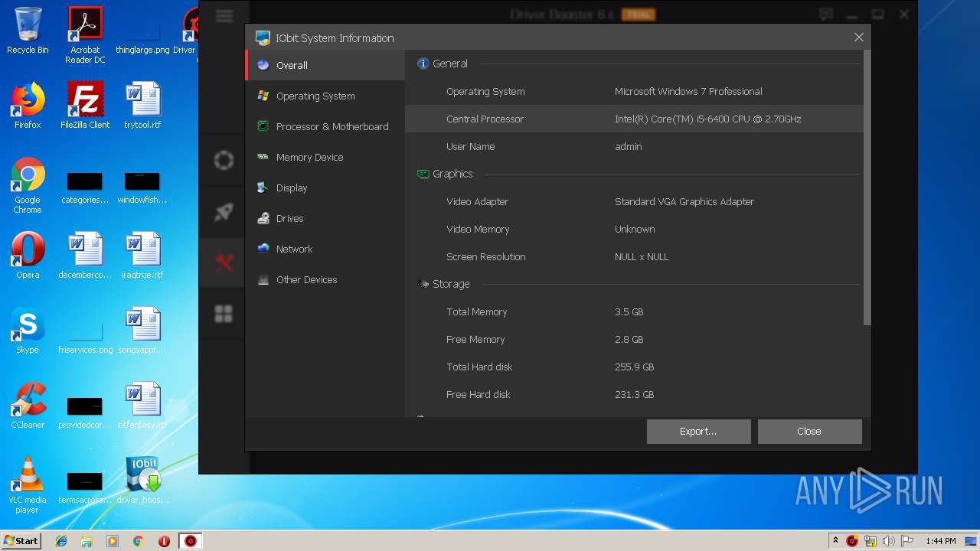This screenshot has height=551, width=980.
Task: Open the Drives section
Action: (325, 218)
